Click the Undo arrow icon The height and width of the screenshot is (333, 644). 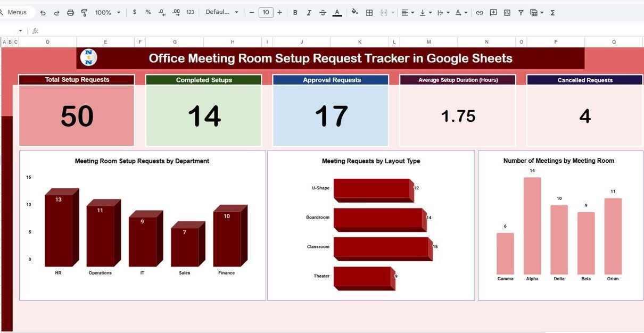pyautogui.click(x=43, y=13)
